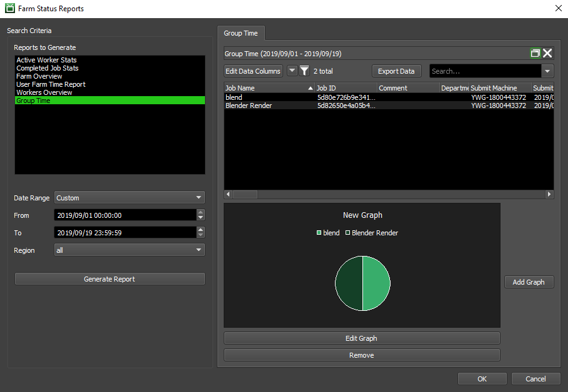Select Group Time in reports list

[110, 100]
